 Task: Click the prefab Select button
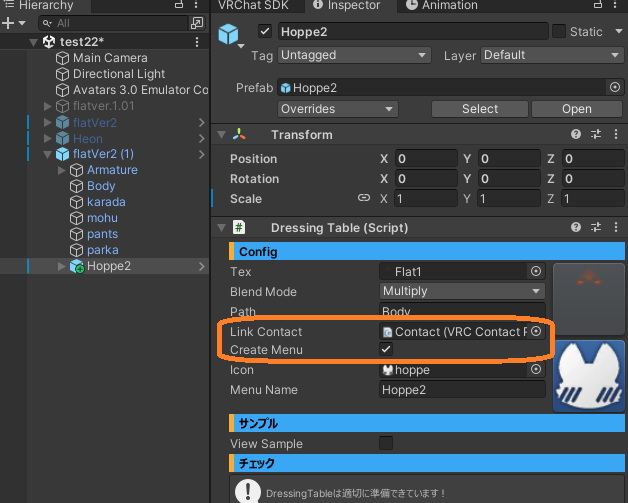coord(480,109)
